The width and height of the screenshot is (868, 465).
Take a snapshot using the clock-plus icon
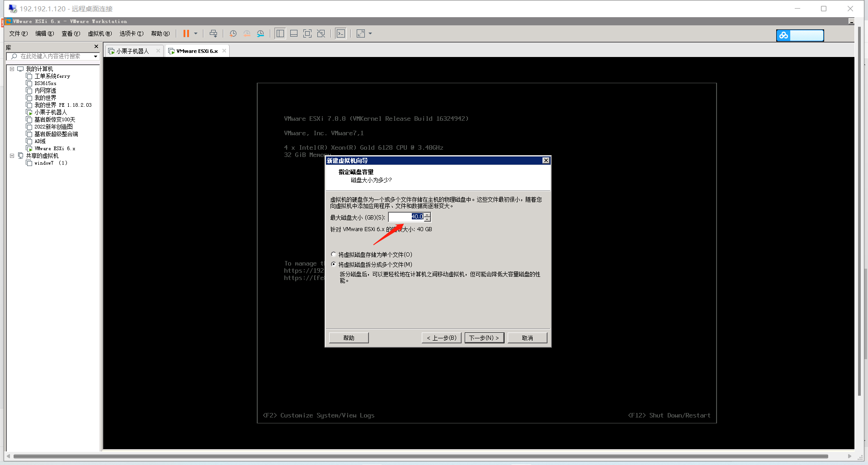pos(233,33)
